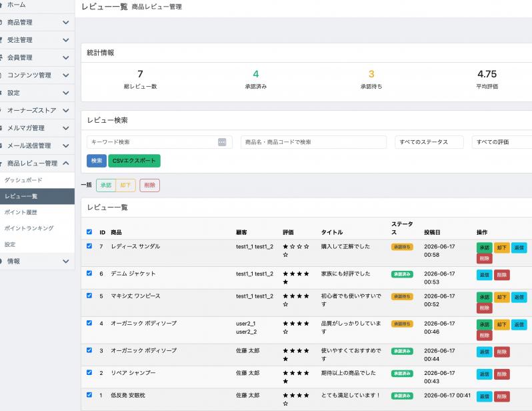Image resolution: width=532 pixels, height=411 pixels.
Task: Approve the マキシ丈 ワンピース review
Action: pos(485,297)
